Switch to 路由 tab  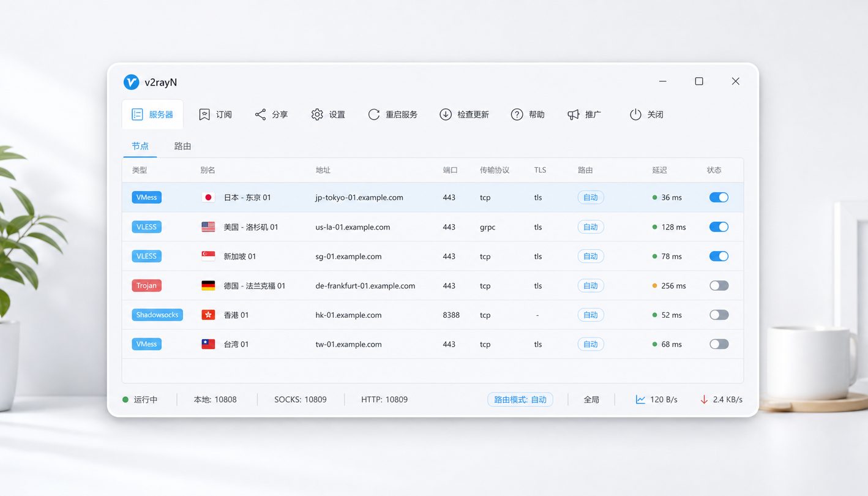click(x=182, y=146)
